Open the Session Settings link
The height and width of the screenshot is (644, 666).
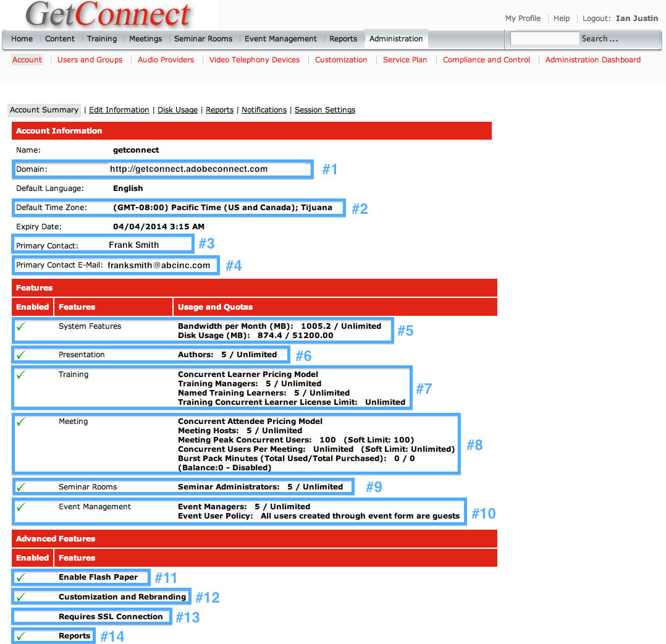325,110
